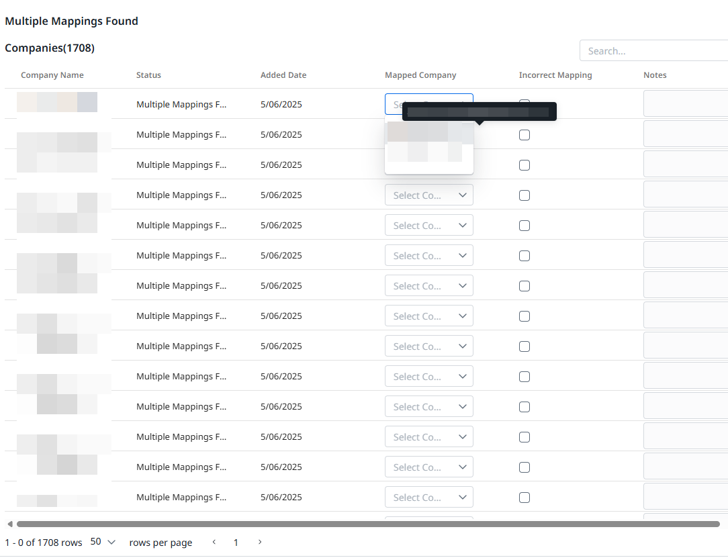Screen dimensions: 728x560
Task: Click the Mapped Company column header
Action: 420,75
